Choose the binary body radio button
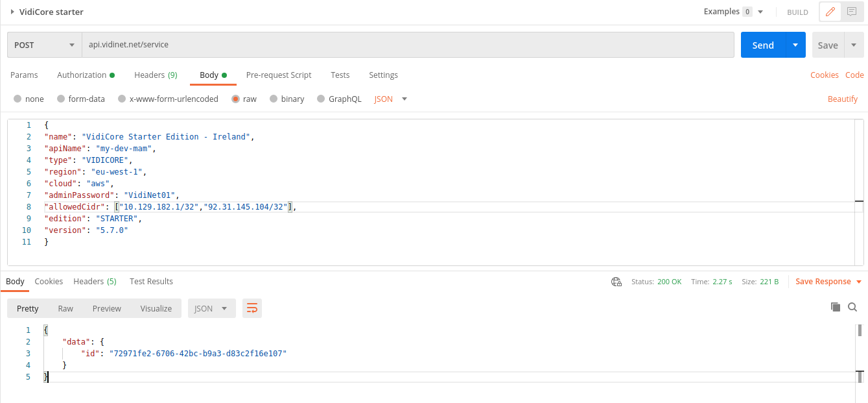The image size is (868, 403). coord(274,99)
